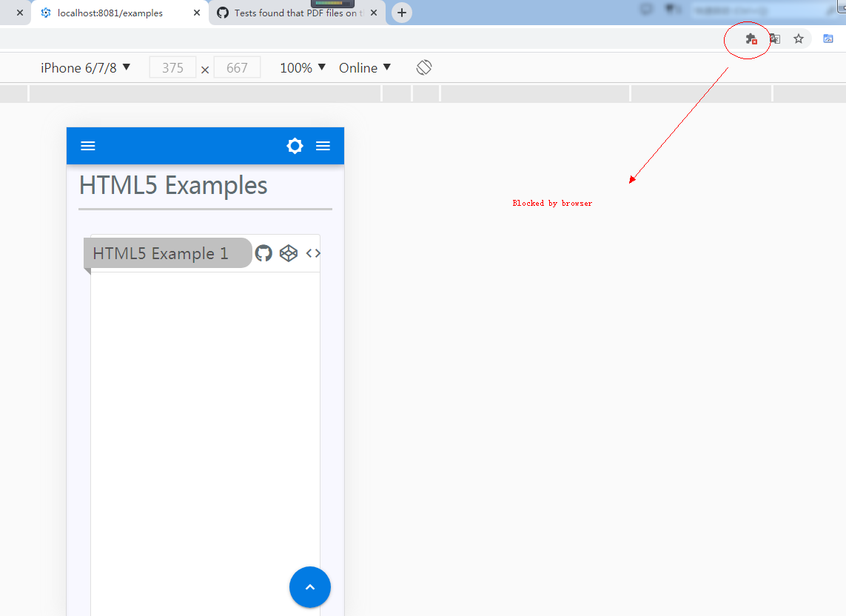Image resolution: width=846 pixels, height=616 pixels.
Task: Open the GitHub repo for HTML5 Example 1
Action: click(x=263, y=252)
